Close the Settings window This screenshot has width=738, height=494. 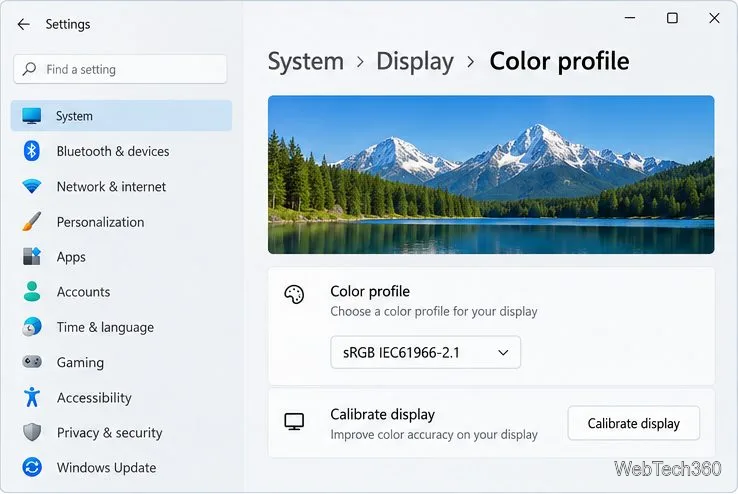coord(714,18)
